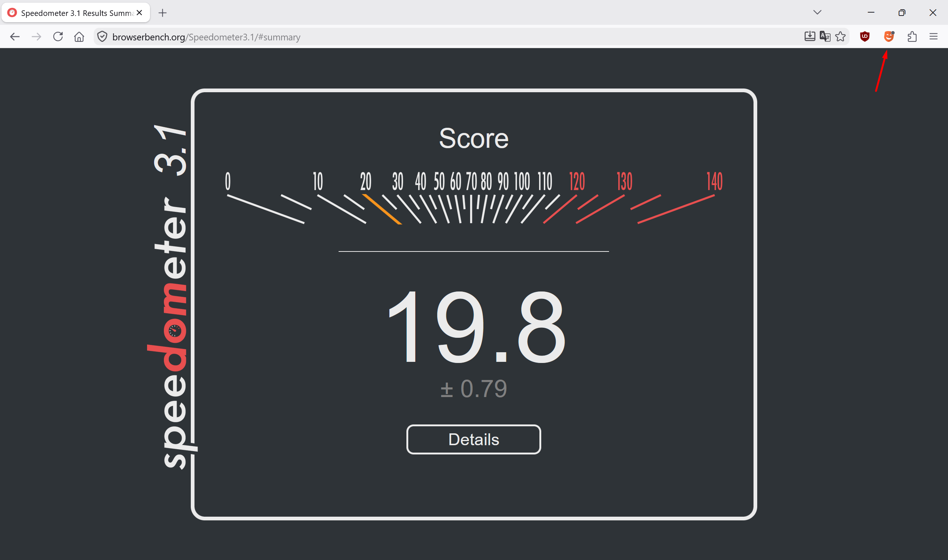This screenshot has width=948, height=560.
Task: Close the Firefox window
Action: click(x=932, y=13)
